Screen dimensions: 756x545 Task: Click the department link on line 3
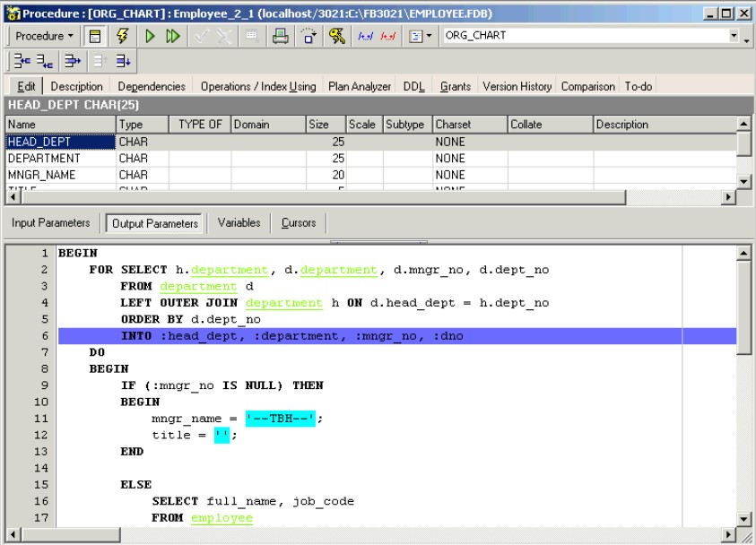click(x=198, y=286)
